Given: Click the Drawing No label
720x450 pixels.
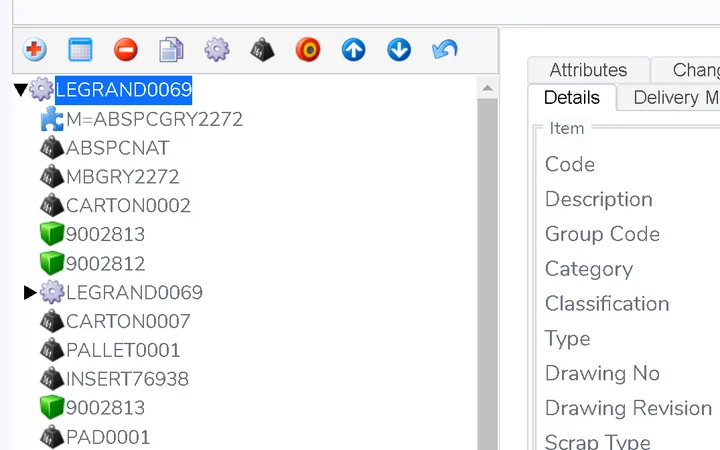Looking at the screenshot, I should point(602,373).
